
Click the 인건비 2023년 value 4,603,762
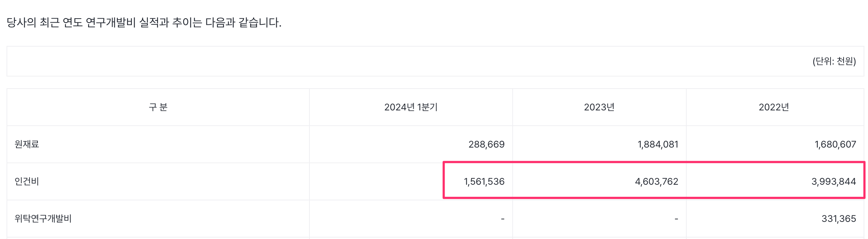[x=656, y=181]
